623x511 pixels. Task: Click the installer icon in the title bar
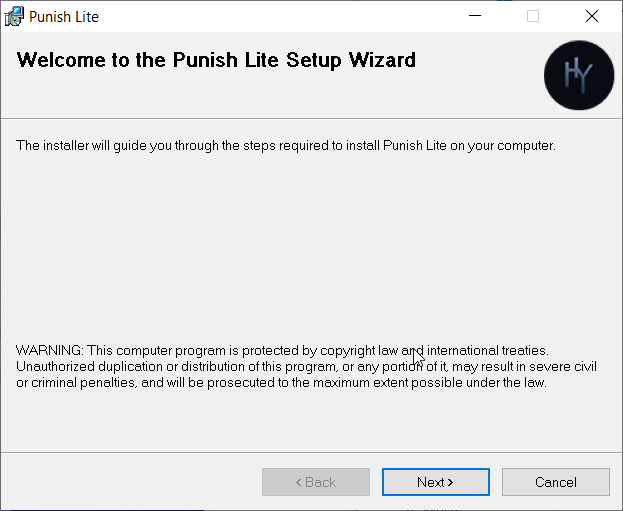pos(15,16)
